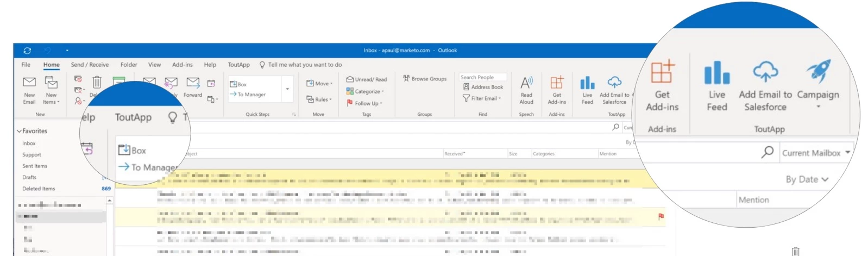Click Browse Groups

(x=425, y=79)
